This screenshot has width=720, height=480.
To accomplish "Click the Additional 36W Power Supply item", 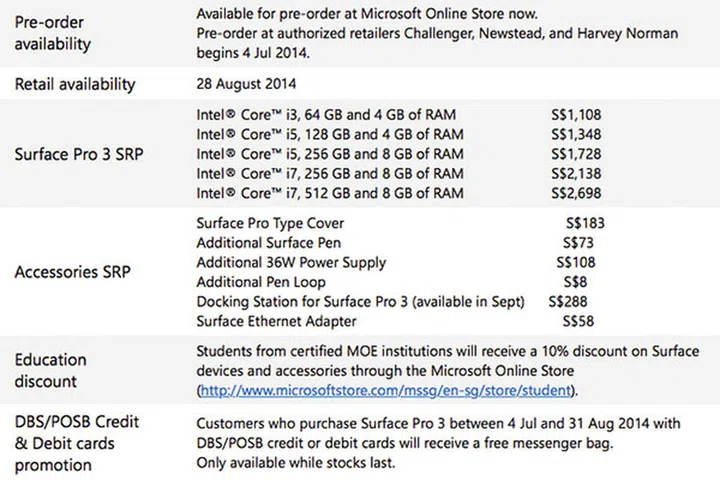I will pos(291,263).
